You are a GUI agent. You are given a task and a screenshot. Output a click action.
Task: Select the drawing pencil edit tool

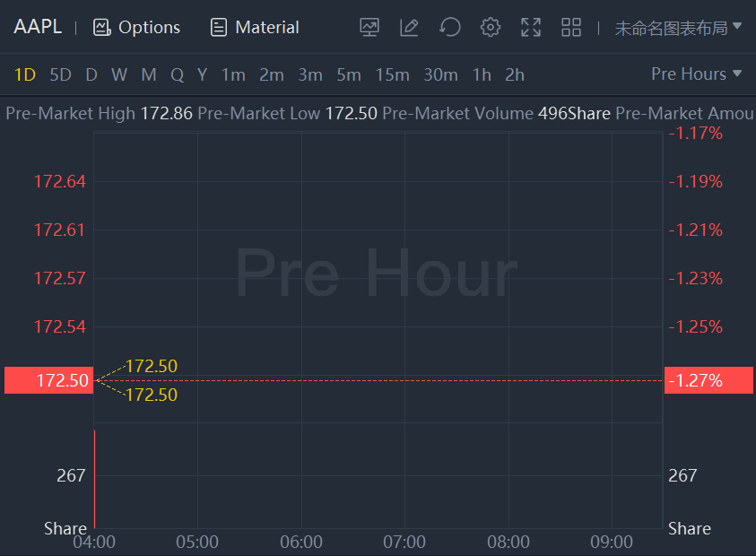[x=409, y=28]
